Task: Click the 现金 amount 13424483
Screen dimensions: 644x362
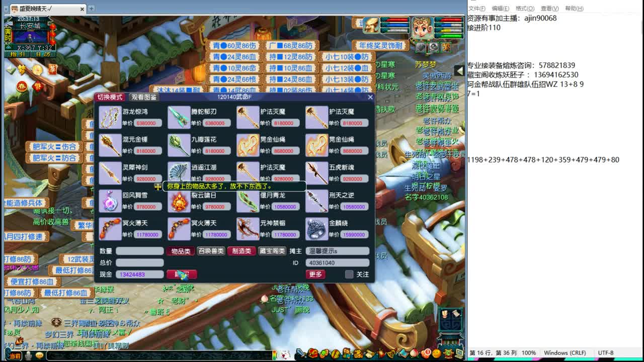Action: tap(140, 274)
